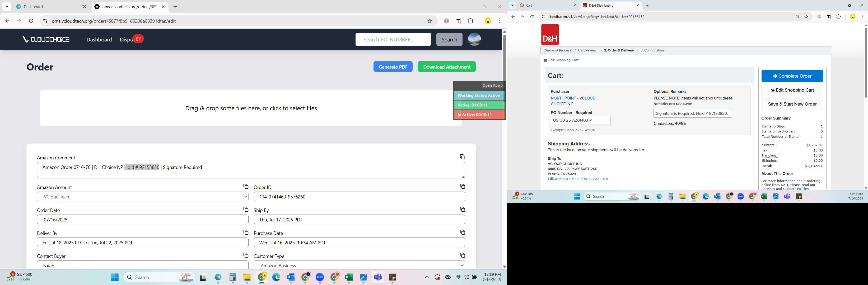Viewport: 868px width, 285px height.
Task: Click the Complete Order button
Action: tap(792, 76)
